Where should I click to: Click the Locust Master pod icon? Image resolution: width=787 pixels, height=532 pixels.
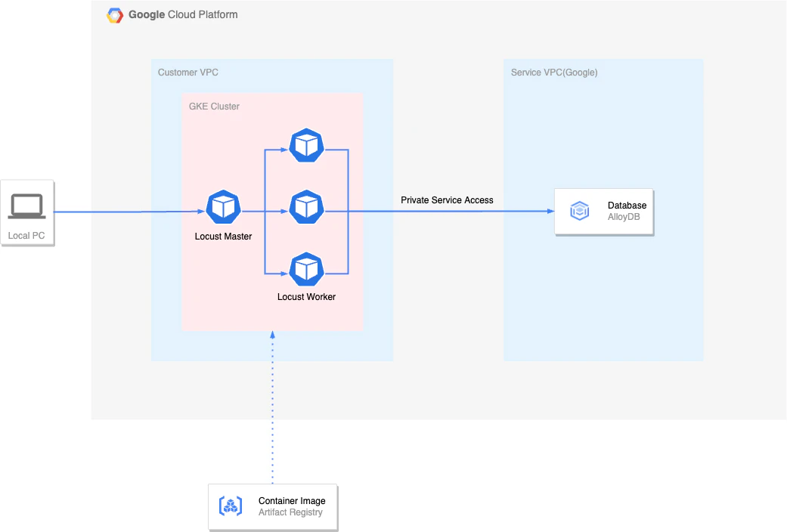223,207
